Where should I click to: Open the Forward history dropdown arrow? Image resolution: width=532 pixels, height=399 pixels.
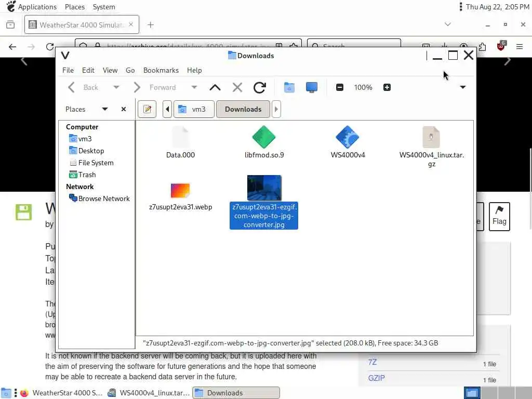pos(194,87)
